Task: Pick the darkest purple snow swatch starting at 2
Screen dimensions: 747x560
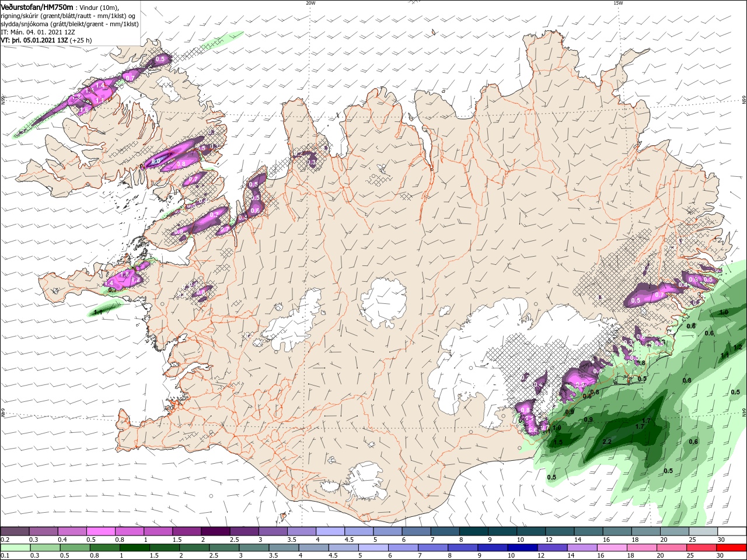Action: click(x=215, y=531)
